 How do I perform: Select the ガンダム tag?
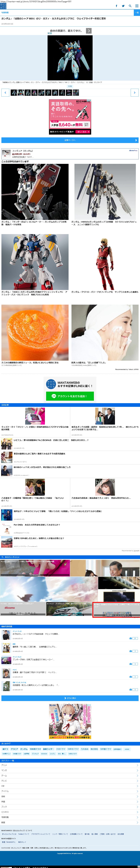tap(24, 749)
